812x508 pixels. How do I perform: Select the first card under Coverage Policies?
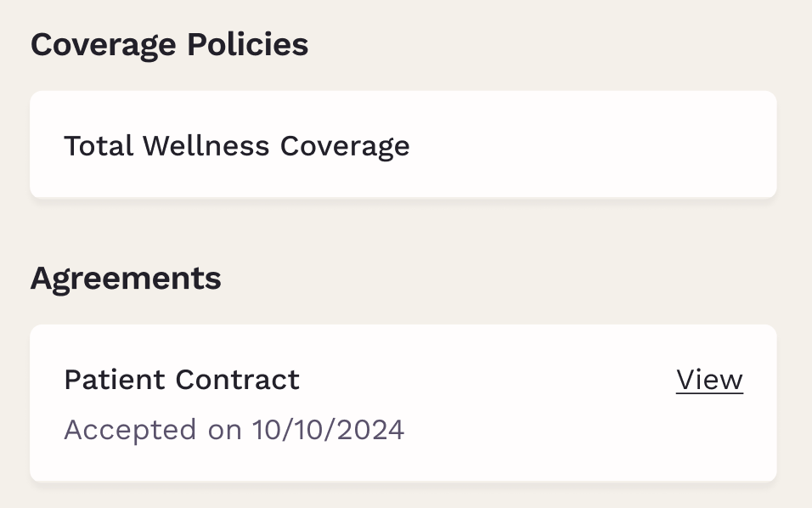(403, 145)
